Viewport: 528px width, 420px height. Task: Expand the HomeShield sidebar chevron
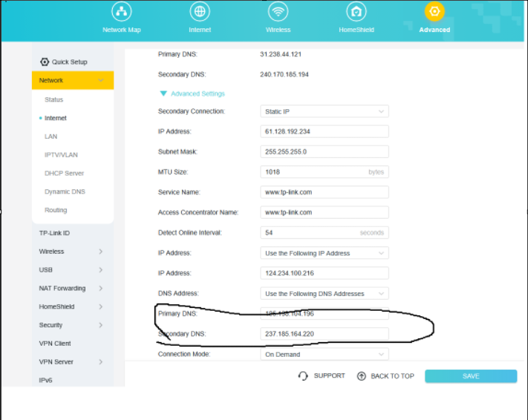101,306
